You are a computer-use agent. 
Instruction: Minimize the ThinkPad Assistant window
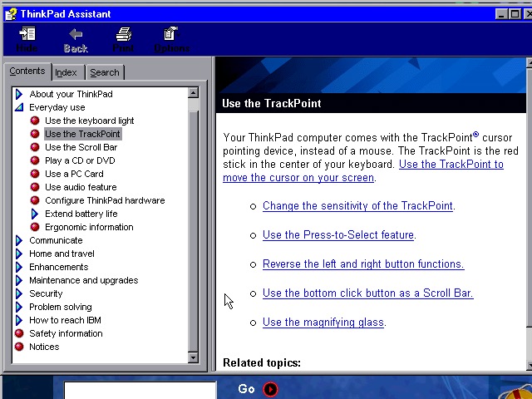click(x=502, y=14)
